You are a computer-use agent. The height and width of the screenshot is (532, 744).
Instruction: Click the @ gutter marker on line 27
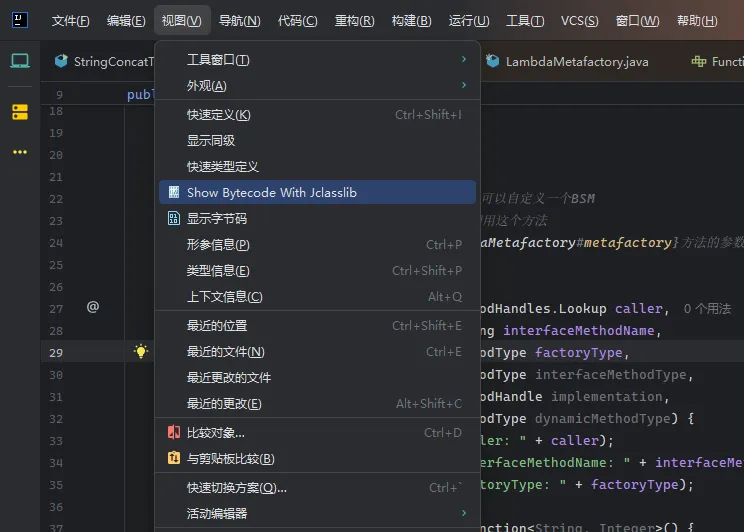click(x=93, y=307)
